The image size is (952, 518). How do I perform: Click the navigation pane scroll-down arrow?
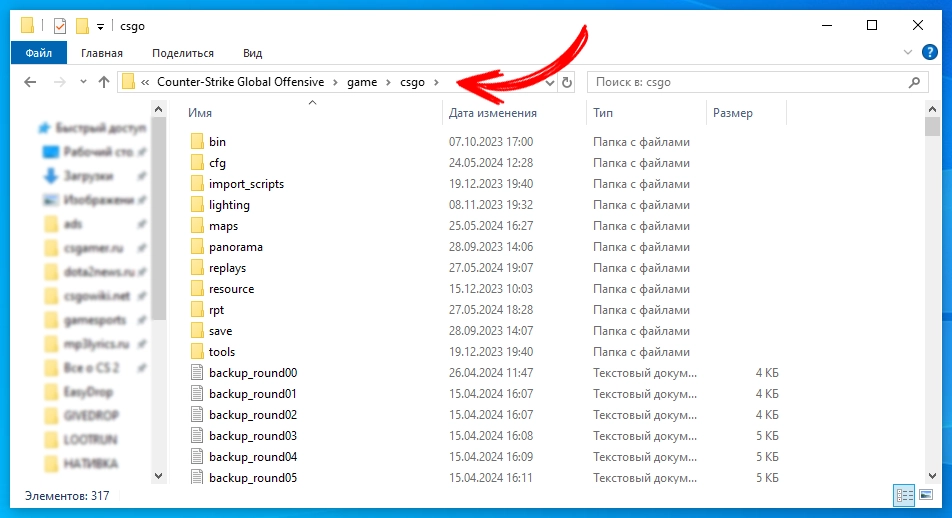tap(158, 476)
